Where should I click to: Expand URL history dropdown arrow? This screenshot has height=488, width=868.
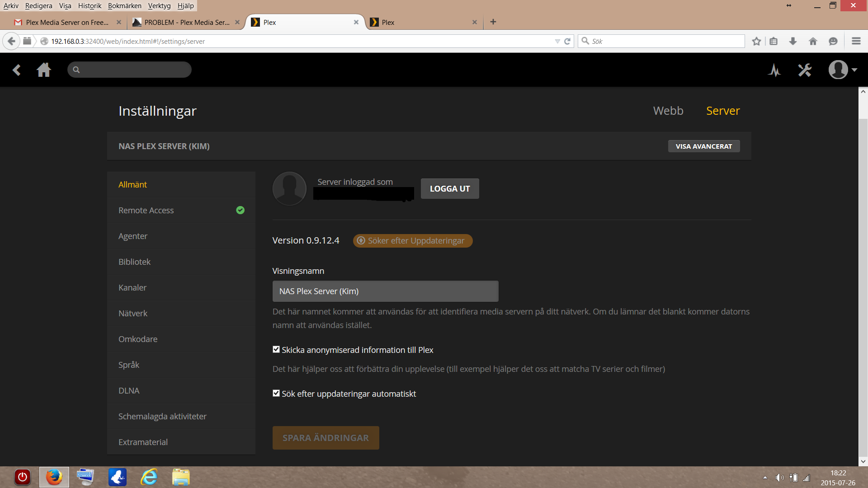click(557, 41)
